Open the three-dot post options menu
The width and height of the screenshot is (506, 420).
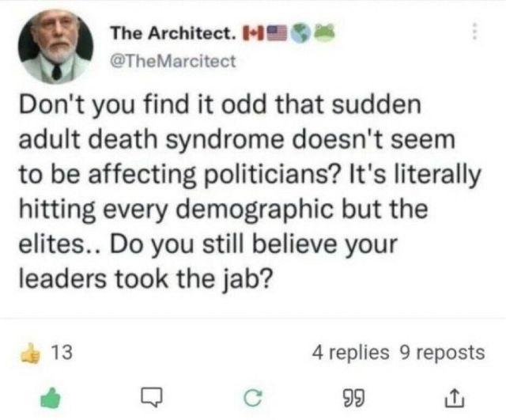[x=474, y=32]
